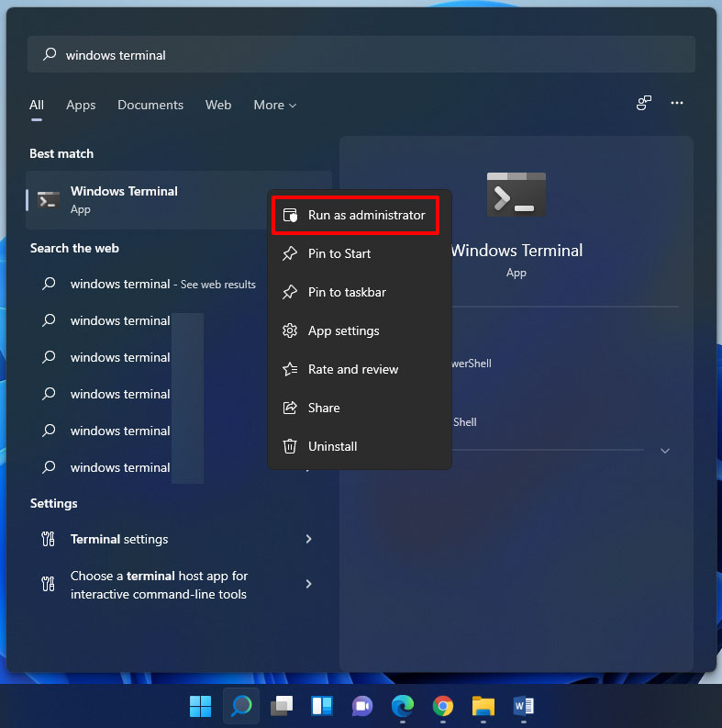Click the Windows Terminal title in preview pane

pos(517,251)
